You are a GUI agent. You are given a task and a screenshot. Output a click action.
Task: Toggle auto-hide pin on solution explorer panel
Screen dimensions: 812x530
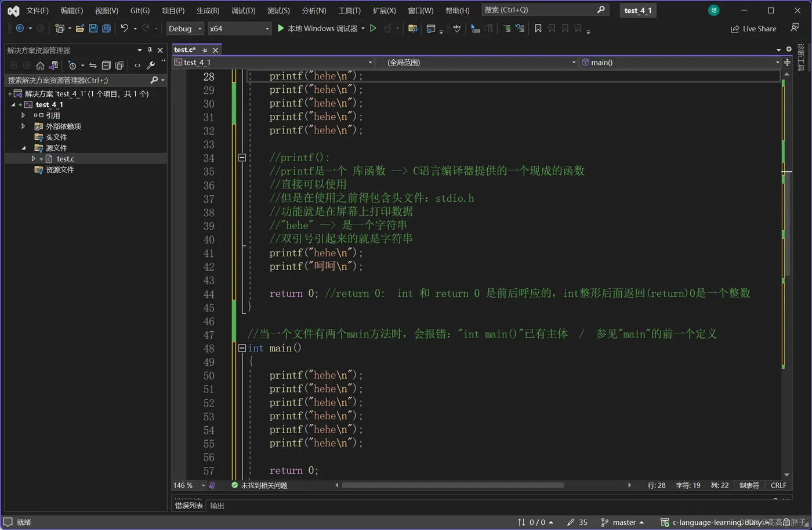150,50
